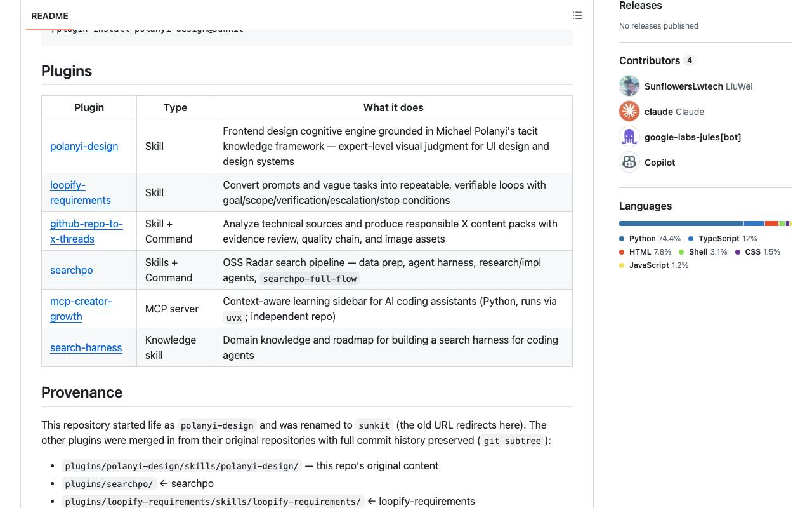This screenshot has width=812, height=508.
Task: Click the Languages heading
Action: point(645,206)
